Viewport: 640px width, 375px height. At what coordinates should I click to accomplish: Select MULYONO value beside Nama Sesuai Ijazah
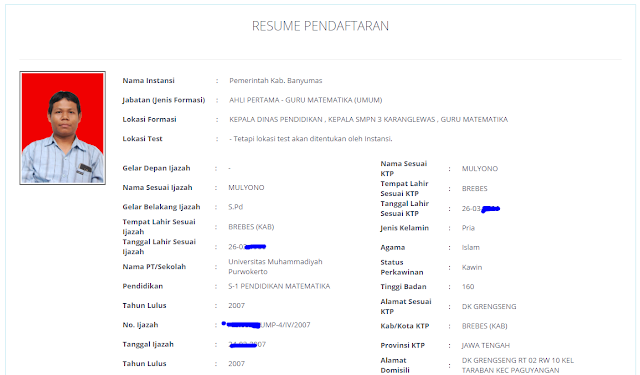[x=246, y=188]
